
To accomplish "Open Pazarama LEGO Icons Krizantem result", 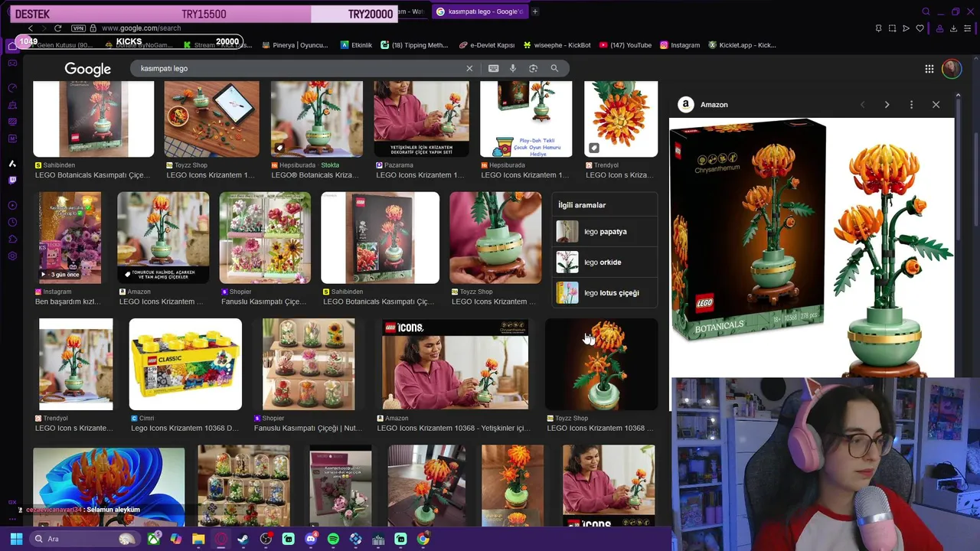I will point(420,119).
